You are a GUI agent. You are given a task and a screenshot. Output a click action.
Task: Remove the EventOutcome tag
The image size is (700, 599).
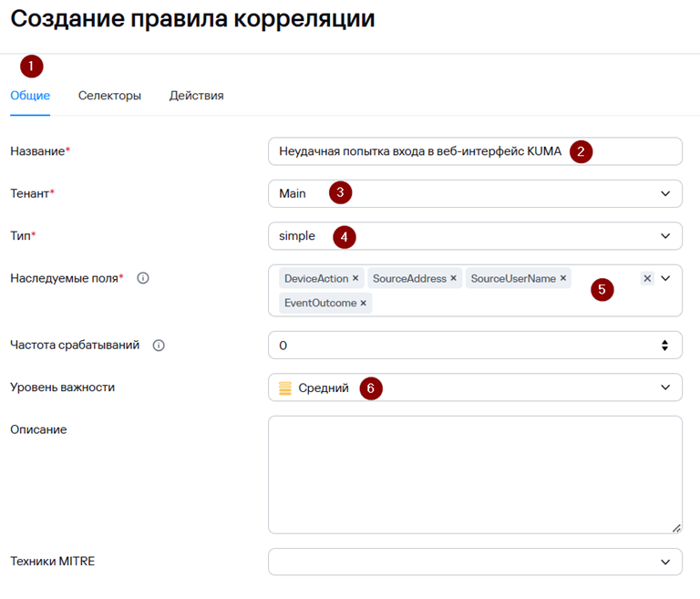click(x=364, y=303)
